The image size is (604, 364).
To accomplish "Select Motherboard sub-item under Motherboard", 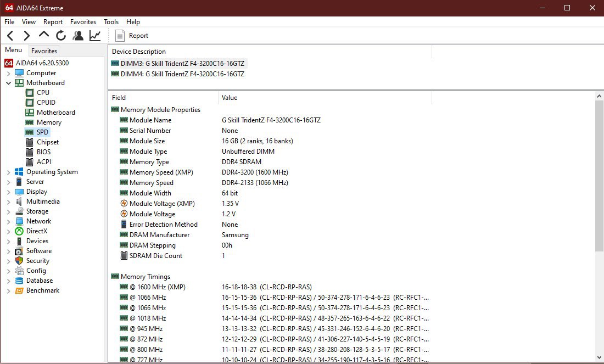I will [56, 113].
